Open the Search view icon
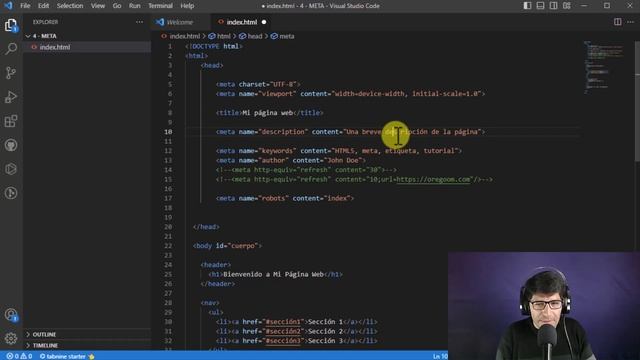 pyautogui.click(x=11, y=49)
